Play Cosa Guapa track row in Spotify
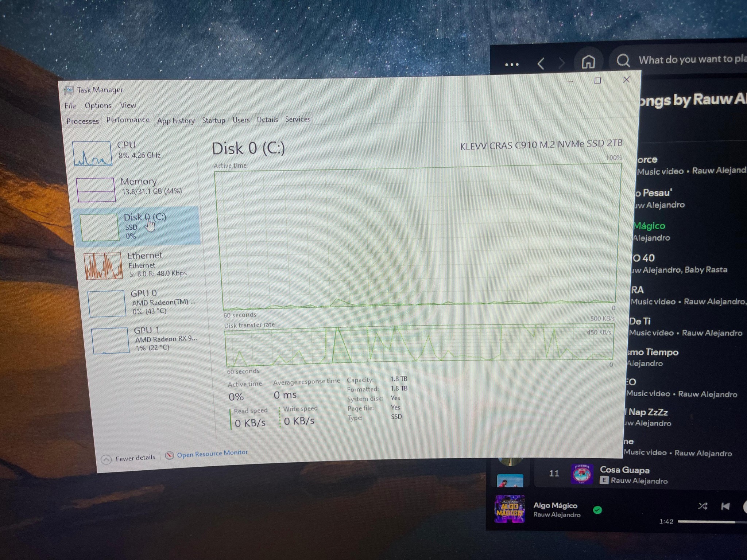747x560 pixels. pos(641,474)
